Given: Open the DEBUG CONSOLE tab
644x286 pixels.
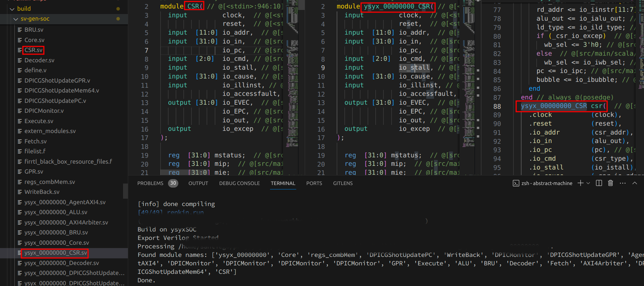Looking at the screenshot, I should (239, 183).
